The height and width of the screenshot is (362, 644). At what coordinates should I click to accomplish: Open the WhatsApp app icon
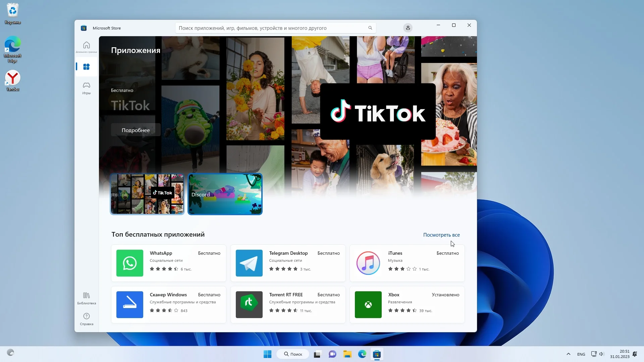pos(129,263)
